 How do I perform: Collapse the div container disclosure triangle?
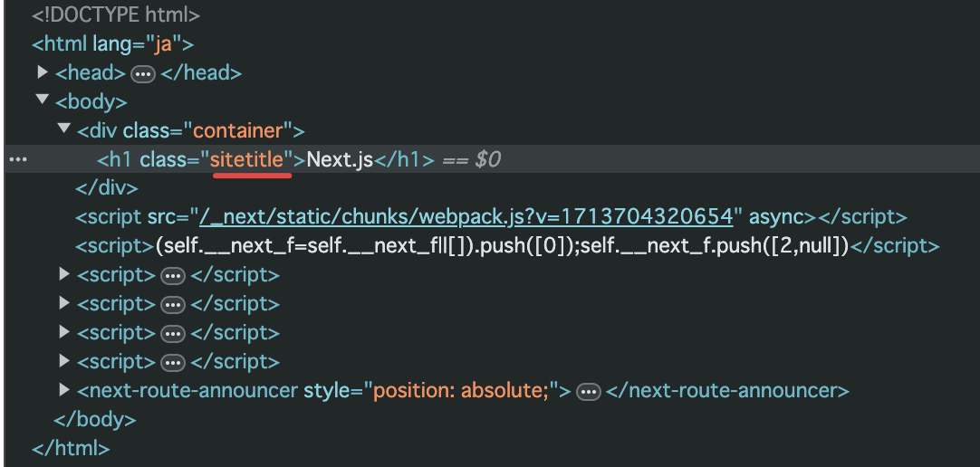pyautogui.click(x=63, y=128)
